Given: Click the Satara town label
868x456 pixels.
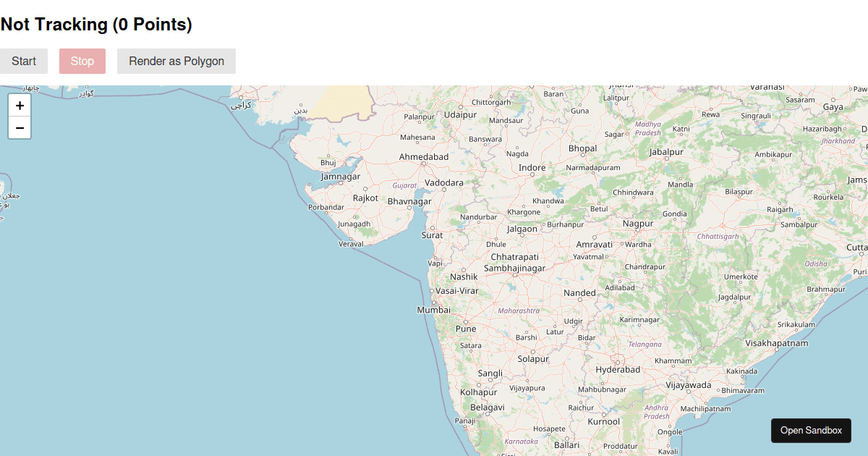Looking at the screenshot, I should (470, 346).
